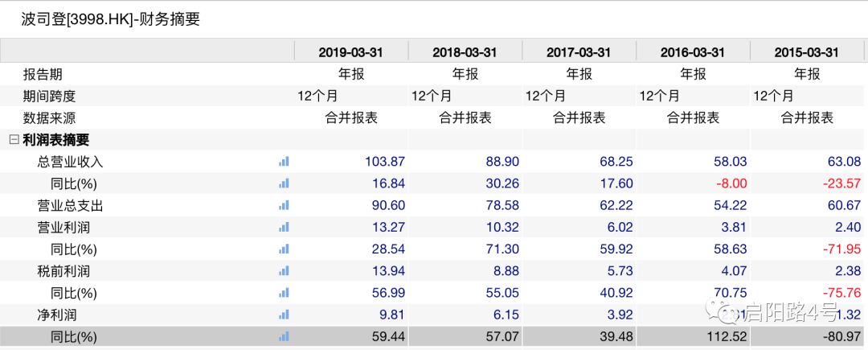Select the 2016-03-31 column header
The width and height of the screenshot is (868, 350).
[693, 52]
